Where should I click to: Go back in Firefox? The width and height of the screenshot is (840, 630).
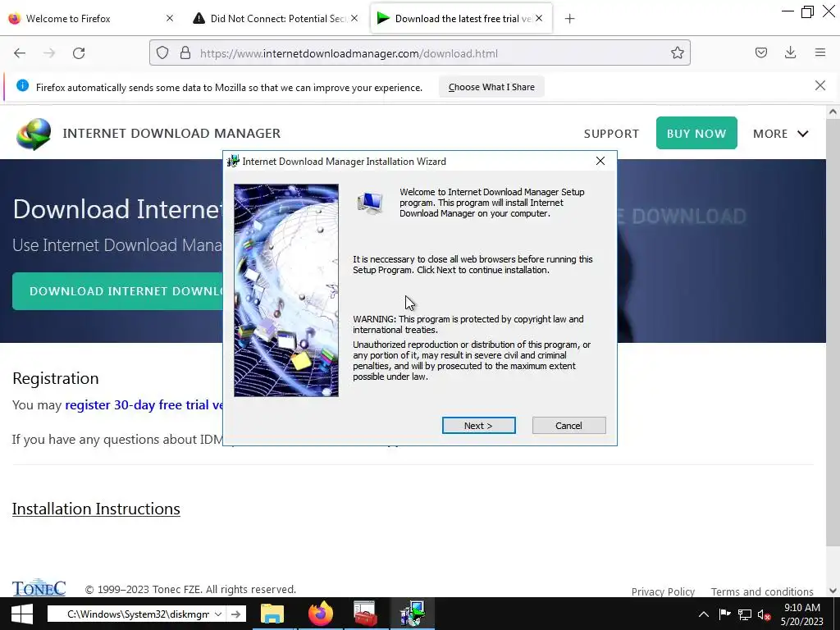click(20, 53)
